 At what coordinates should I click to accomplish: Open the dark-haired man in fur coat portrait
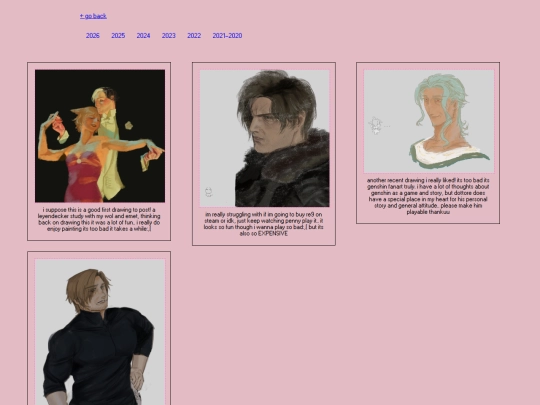[264, 138]
